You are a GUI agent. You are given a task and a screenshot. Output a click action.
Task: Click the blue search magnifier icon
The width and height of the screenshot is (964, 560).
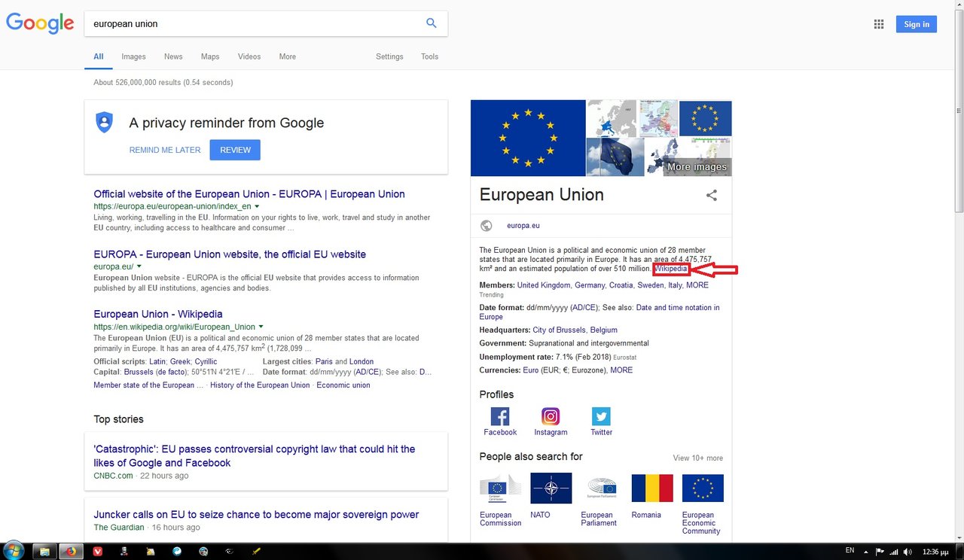pyautogui.click(x=431, y=23)
